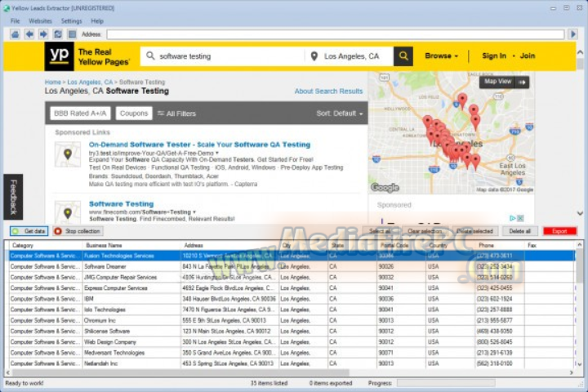Click the 'Los Angeles, CA' location field
Image resolution: width=588 pixels, height=392 pixels.
351,56
